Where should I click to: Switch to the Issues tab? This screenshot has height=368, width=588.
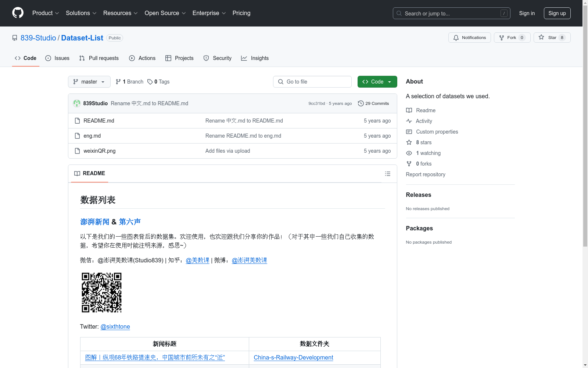57,58
